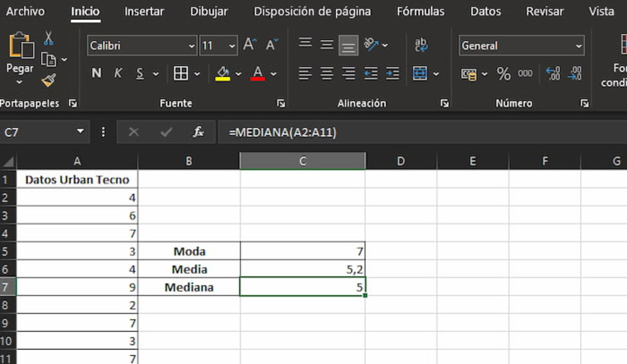627x364 pixels.
Task: Open the Pegar dropdown arrow
Action: pos(19,82)
